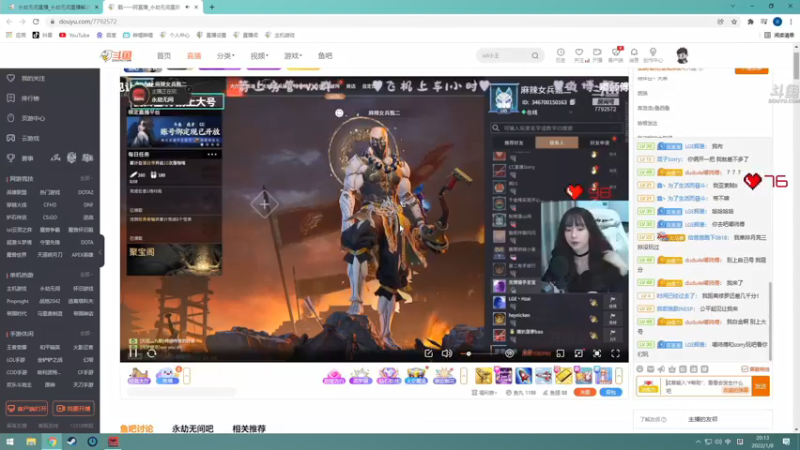This screenshot has height=450, width=800.
Task: Open the 创作中心 creator center icon
Action: click(653, 55)
